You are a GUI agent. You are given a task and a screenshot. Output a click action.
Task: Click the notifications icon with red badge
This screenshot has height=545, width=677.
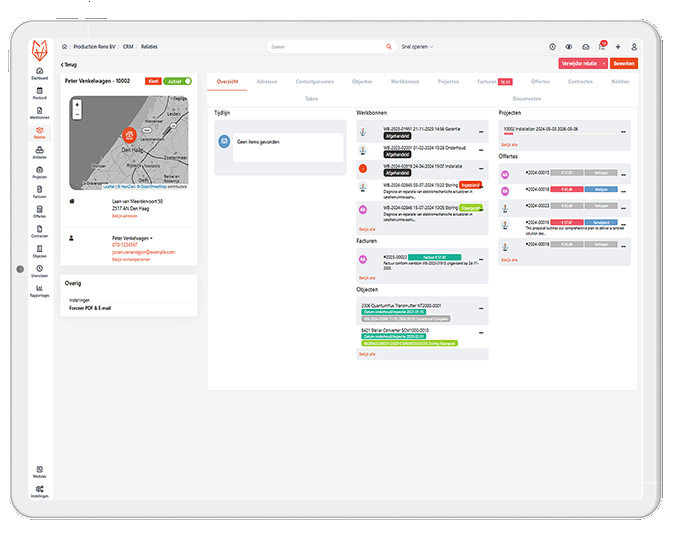click(602, 46)
